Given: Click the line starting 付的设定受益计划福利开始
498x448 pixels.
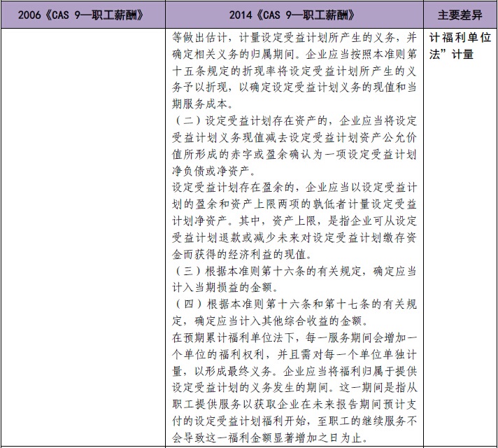Looking at the screenshot, I should click(294, 421).
